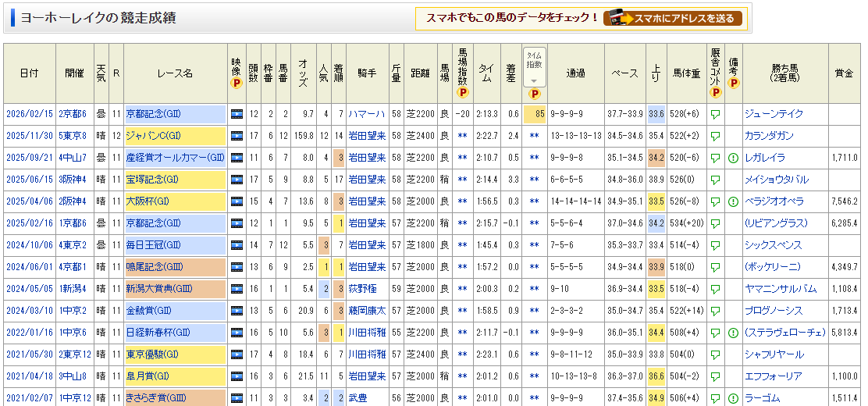
Task: Open video icon for 宝塚記念 race
Action: 237,180
